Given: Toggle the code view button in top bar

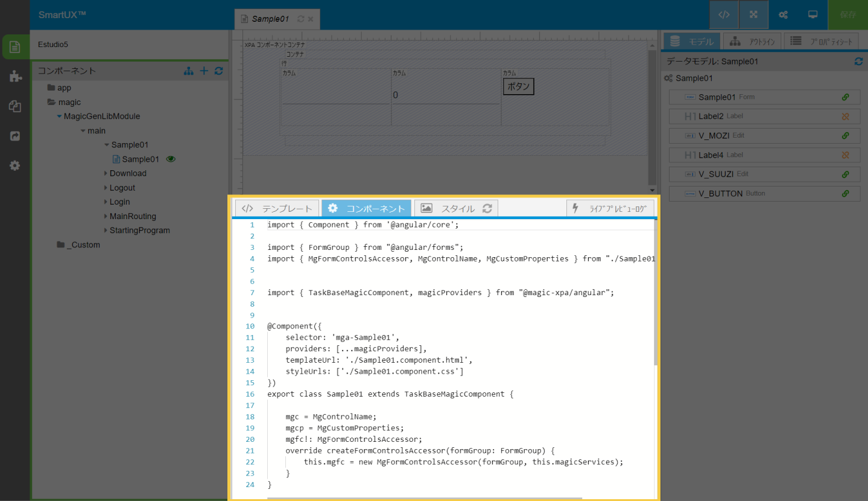Looking at the screenshot, I should (724, 15).
